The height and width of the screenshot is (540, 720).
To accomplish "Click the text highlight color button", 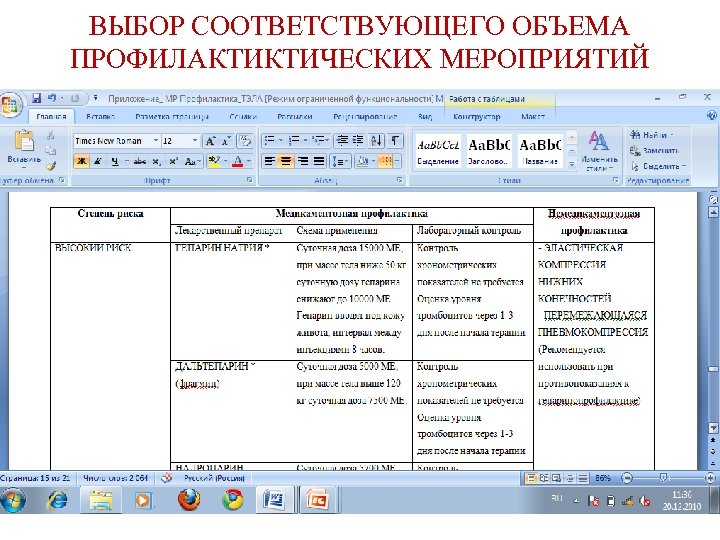I will tap(214, 161).
